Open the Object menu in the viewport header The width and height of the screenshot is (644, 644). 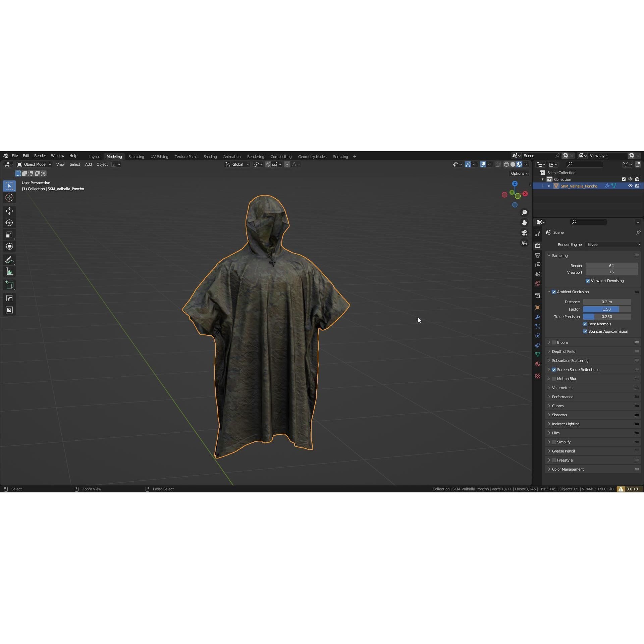[102, 164]
